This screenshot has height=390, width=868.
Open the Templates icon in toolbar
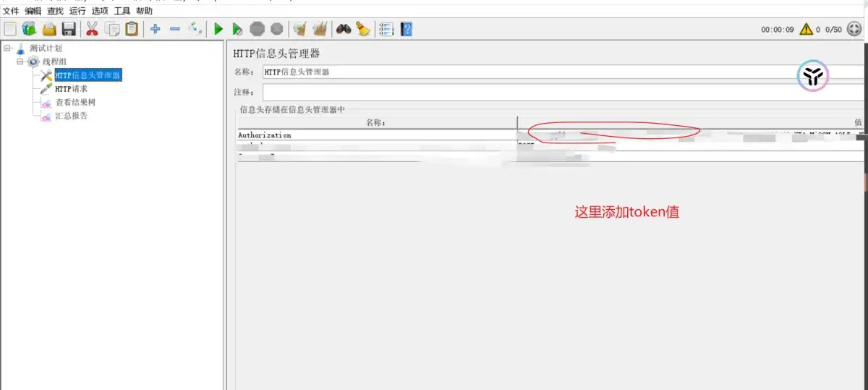[29, 29]
